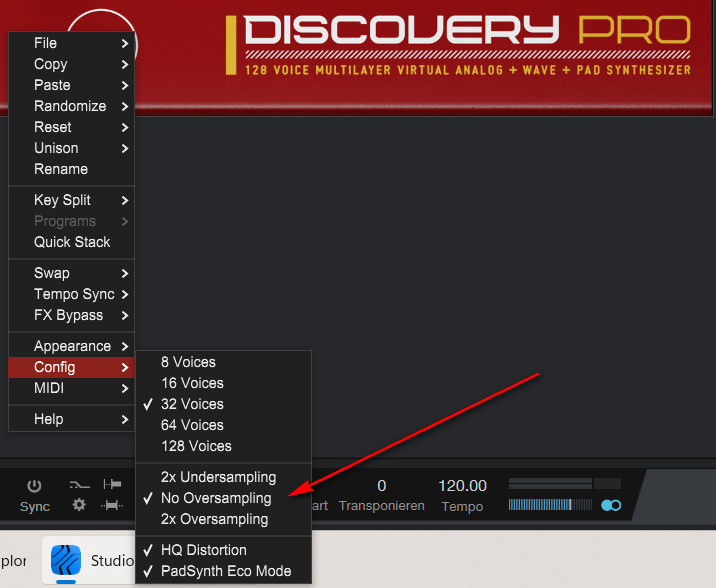Screen dimensions: 716x588
Task: Open the MIDI menu entry
Action: [72, 388]
